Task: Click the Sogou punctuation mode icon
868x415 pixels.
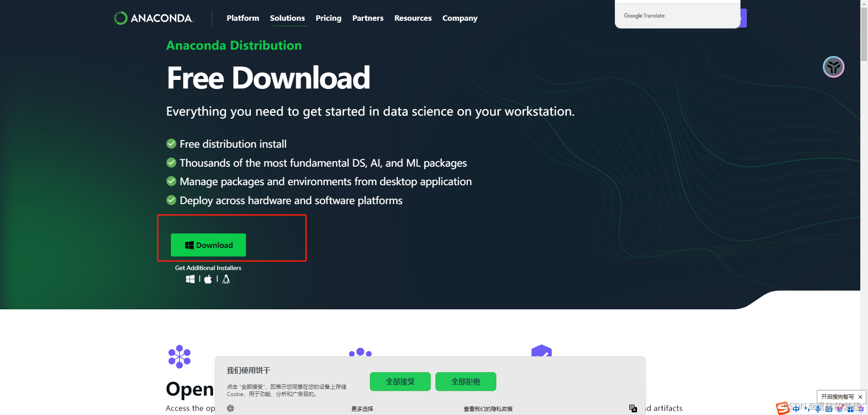Action: click(807, 409)
